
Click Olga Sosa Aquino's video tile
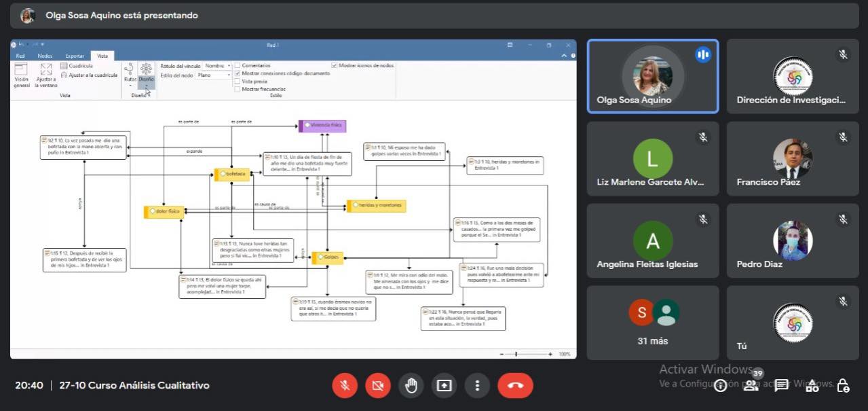coord(652,76)
